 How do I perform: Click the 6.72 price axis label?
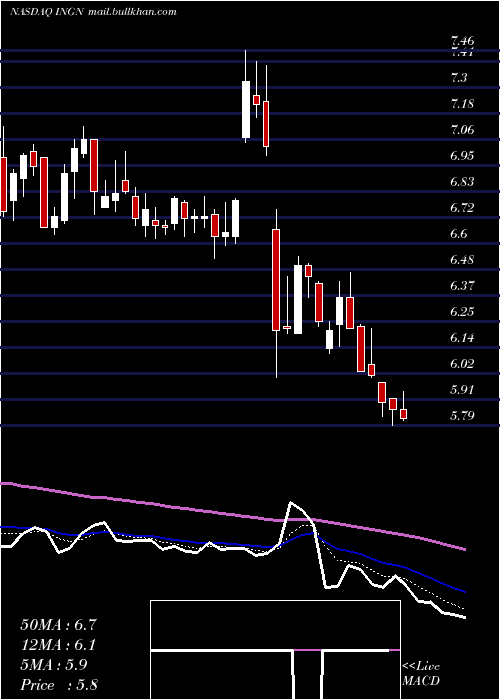462,208
